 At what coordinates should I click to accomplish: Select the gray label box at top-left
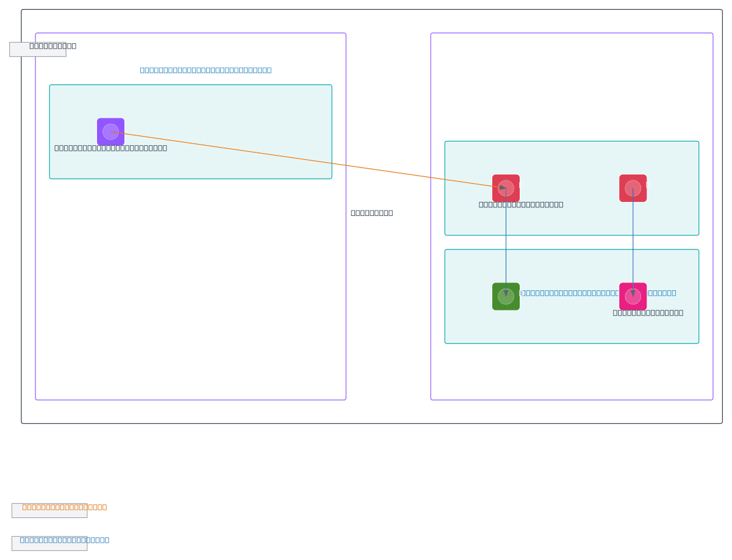tap(38, 49)
